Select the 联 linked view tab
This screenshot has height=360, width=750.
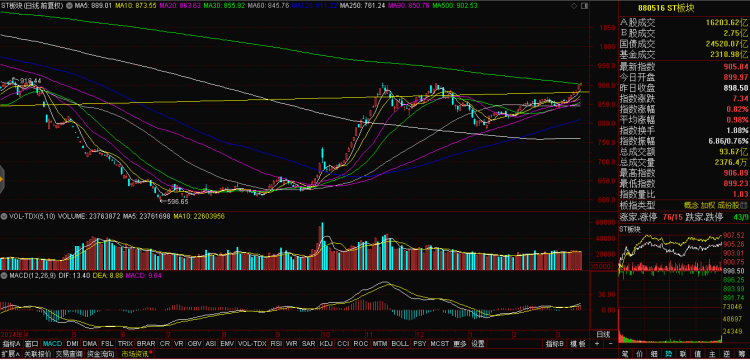pos(682,354)
